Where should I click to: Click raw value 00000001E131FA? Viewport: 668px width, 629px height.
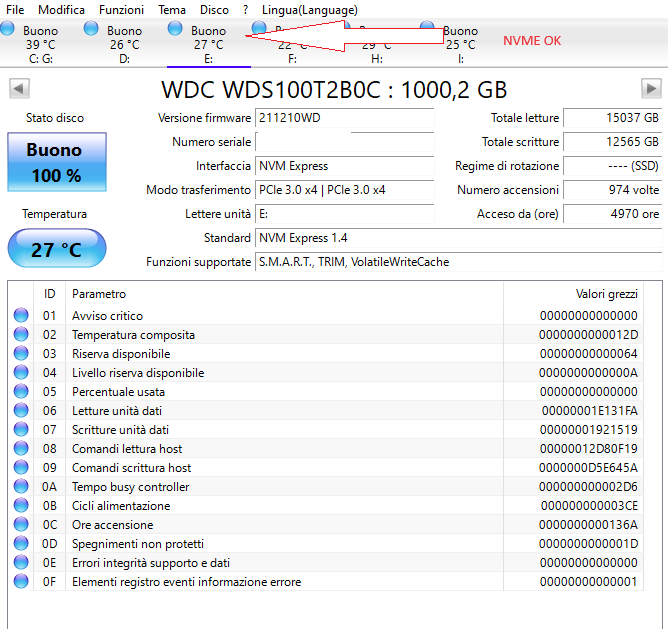[x=590, y=411]
